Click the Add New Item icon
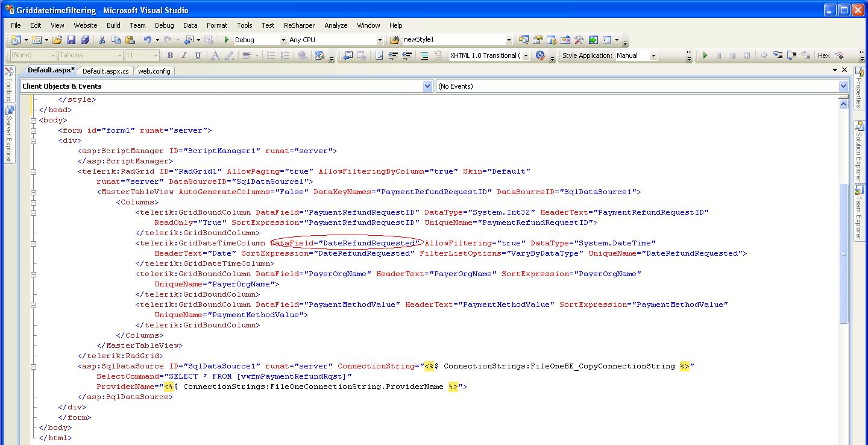 click(x=36, y=40)
